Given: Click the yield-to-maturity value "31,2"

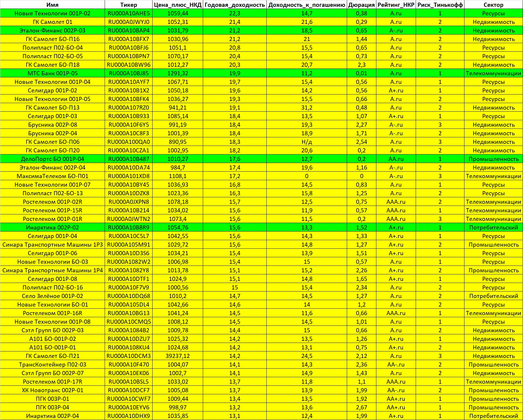Looking at the screenshot, I should 307,108.
